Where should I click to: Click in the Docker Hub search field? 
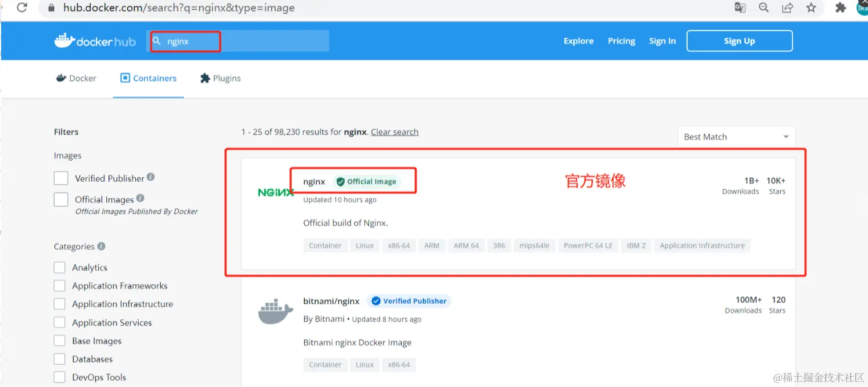[237, 41]
